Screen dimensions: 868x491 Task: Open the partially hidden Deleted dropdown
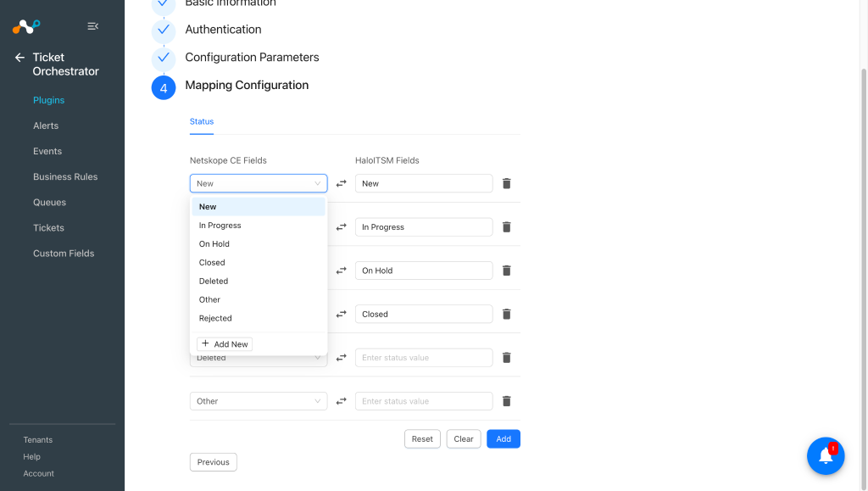259,360
